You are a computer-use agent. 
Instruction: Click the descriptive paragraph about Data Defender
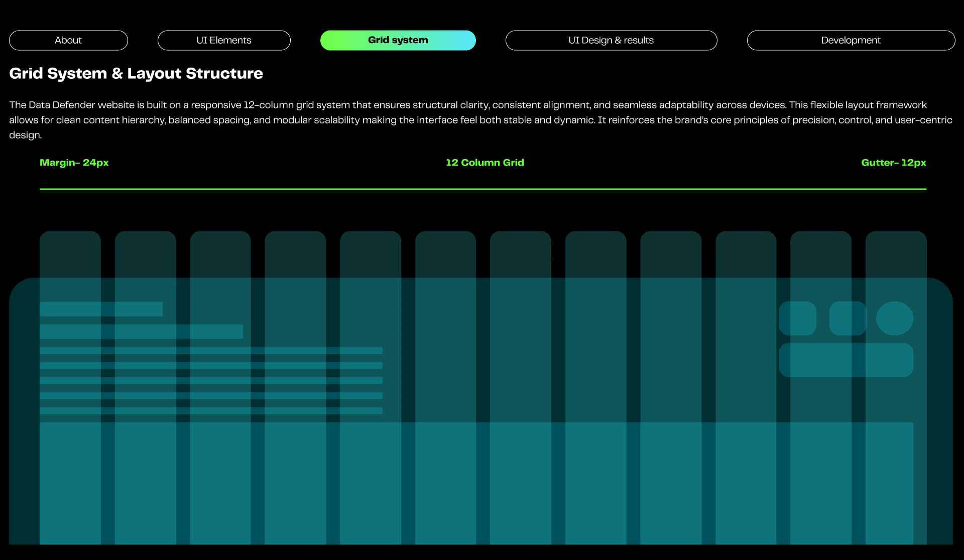coord(481,119)
